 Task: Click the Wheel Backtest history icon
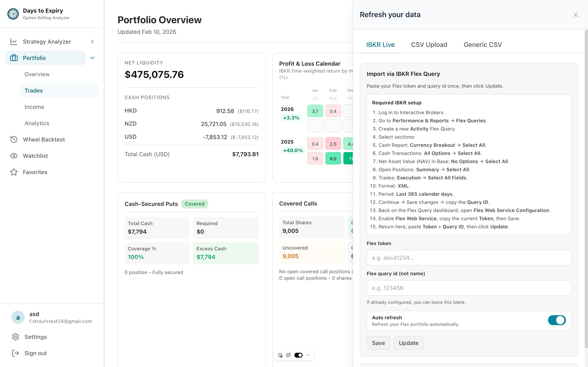(x=14, y=139)
